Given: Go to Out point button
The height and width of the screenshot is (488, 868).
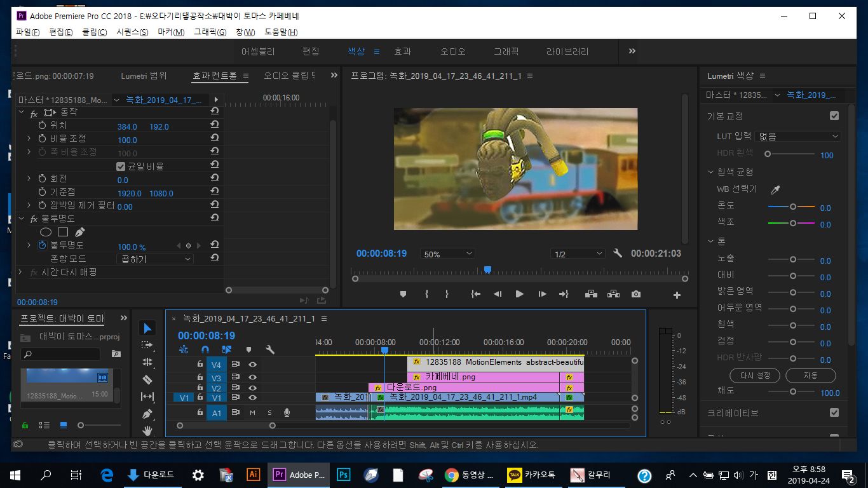Looking at the screenshot, I should pos(564,294).
